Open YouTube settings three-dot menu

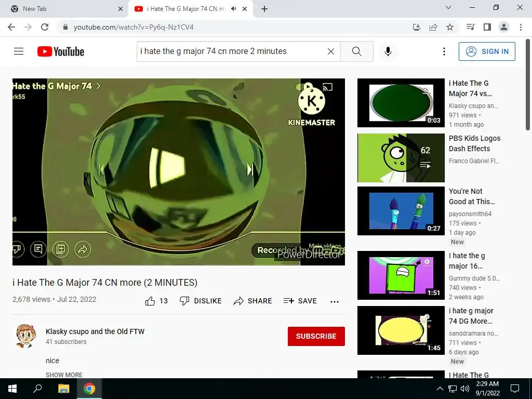(444, 51)
